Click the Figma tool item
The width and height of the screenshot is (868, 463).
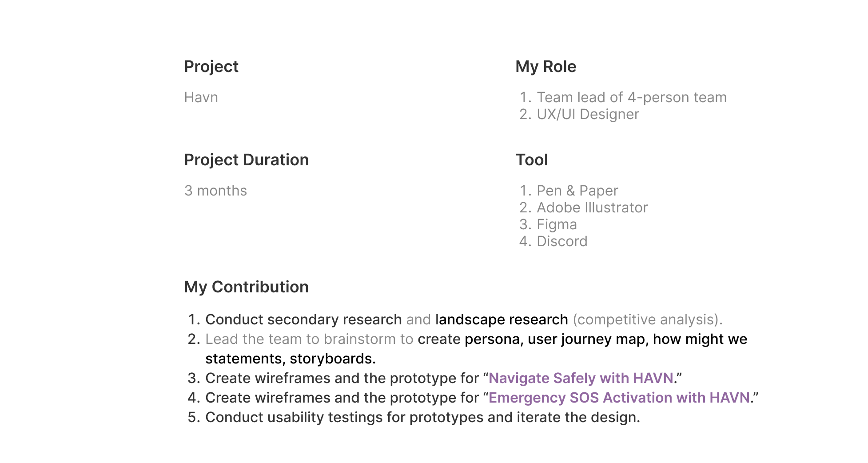click(557, 224)
